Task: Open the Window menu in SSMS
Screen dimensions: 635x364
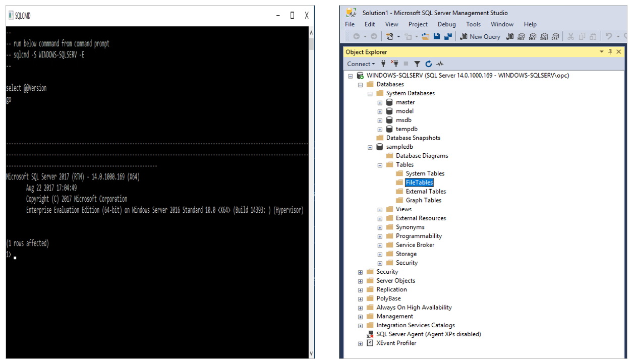Action: pos(502,24)
